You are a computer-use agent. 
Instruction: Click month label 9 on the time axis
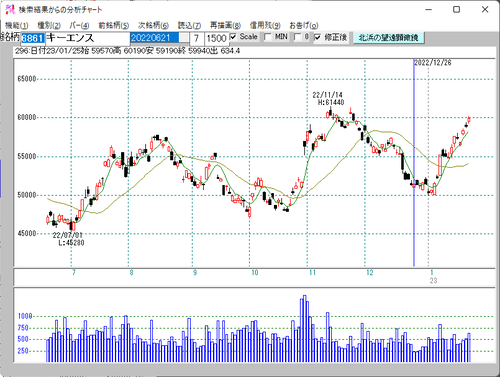pos(195,273)
